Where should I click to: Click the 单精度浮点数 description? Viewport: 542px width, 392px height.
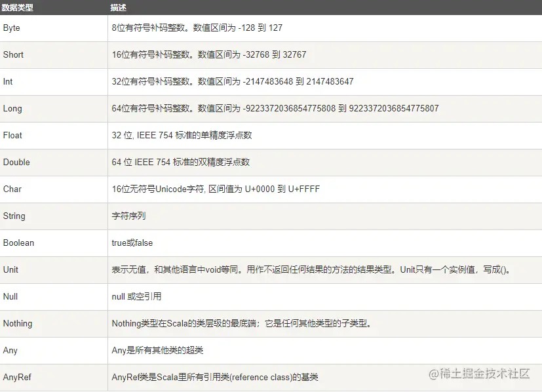(x=182, y=135)
